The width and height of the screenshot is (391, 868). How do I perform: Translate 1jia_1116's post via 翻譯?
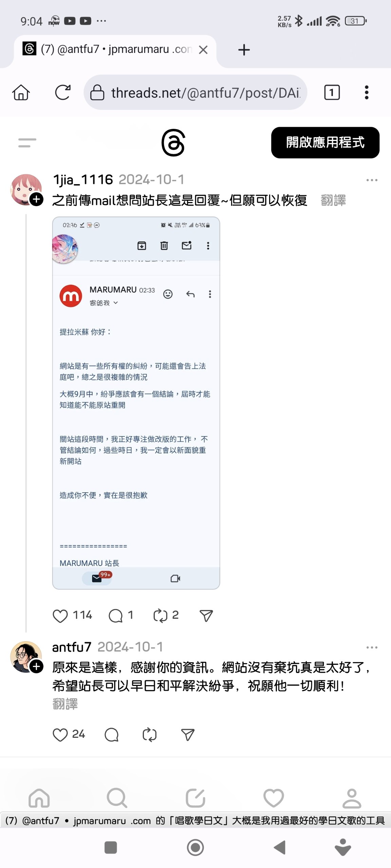[333, 200]
